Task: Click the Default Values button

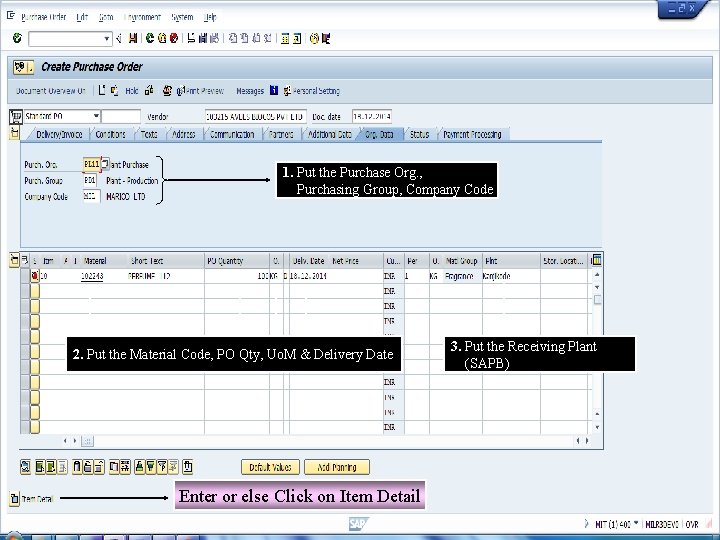Action: click(270, 467)
